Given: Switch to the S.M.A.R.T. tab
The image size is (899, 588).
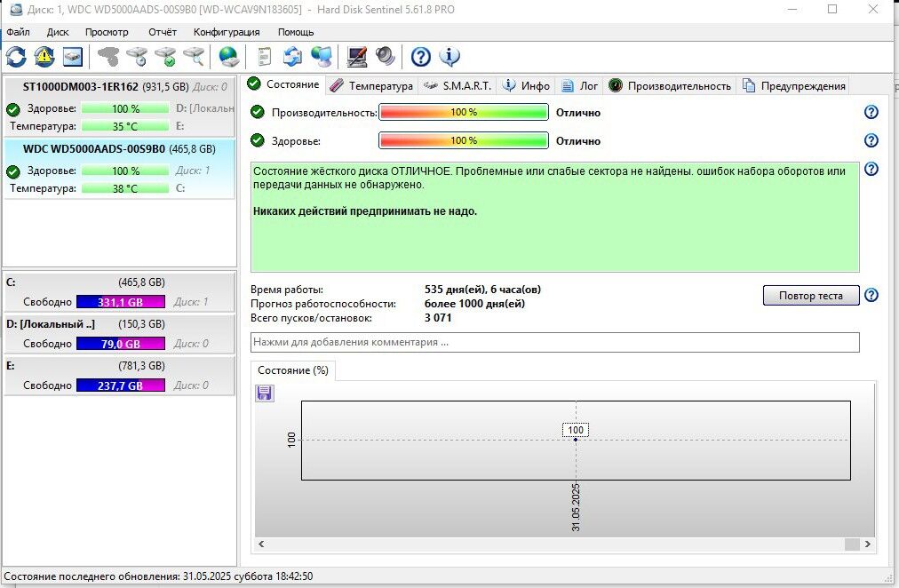Looking at the screenshot, I should click(x=457, y=86).
